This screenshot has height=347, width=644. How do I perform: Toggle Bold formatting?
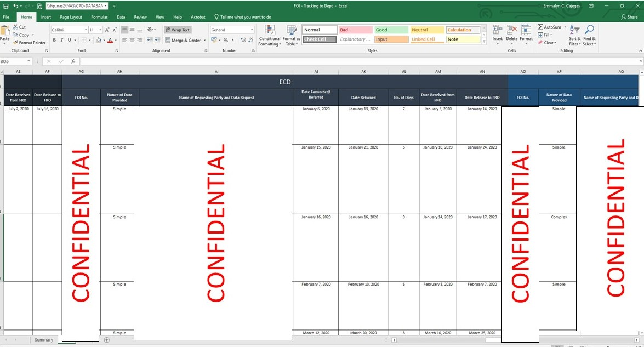coord(54,40)
